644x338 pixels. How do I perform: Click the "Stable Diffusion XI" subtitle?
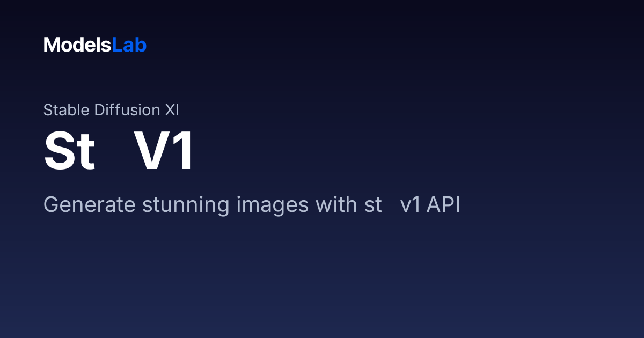pos(111,110)
